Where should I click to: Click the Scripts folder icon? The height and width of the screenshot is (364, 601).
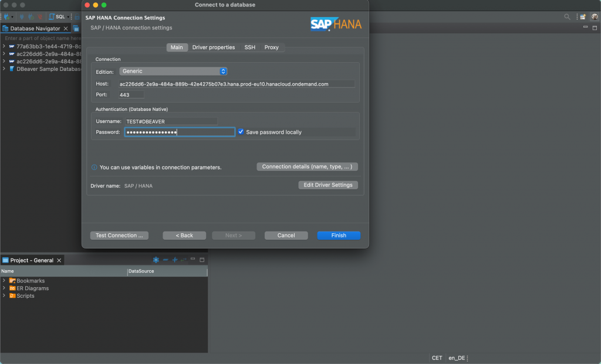point(12,295)
